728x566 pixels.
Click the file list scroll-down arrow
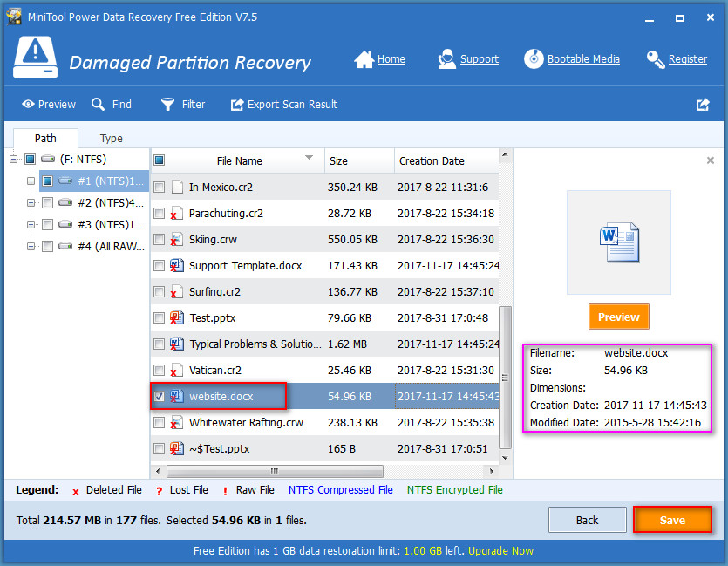[x=505, y=458]
